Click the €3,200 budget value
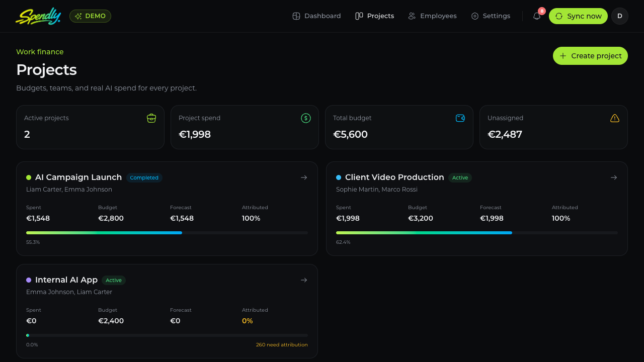This screenshot has height=362, width=644. pyautogui.click(x=421, y=218)
